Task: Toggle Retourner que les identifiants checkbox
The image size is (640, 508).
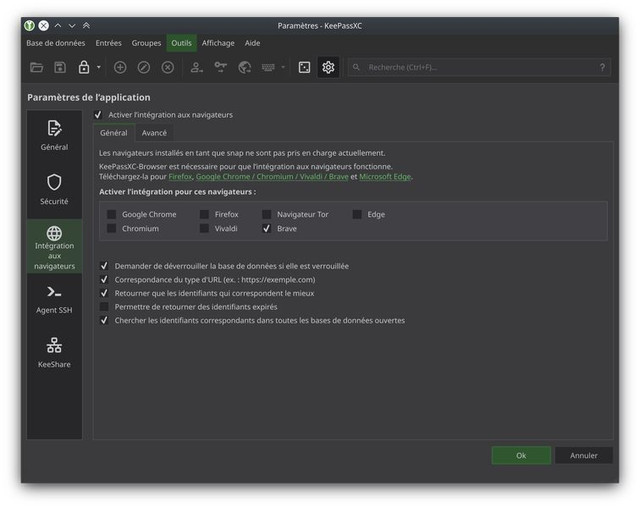Action: (104, 293)
